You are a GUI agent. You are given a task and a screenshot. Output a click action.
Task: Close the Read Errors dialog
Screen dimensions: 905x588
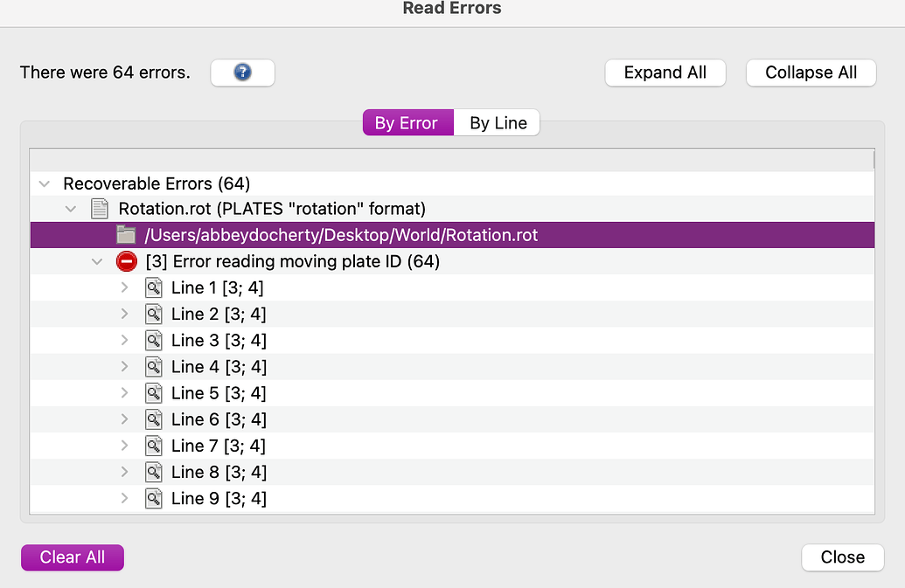coord(843,557)
